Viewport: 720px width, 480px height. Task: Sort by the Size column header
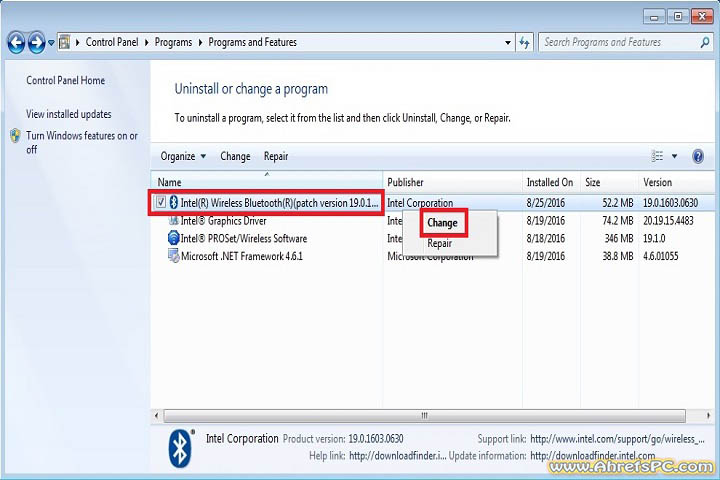click(x=609, y=182)
